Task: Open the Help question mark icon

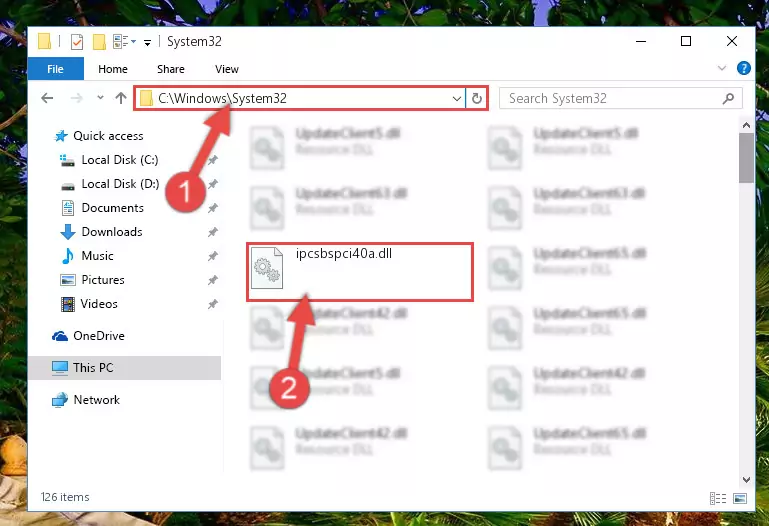Action: 744,68
